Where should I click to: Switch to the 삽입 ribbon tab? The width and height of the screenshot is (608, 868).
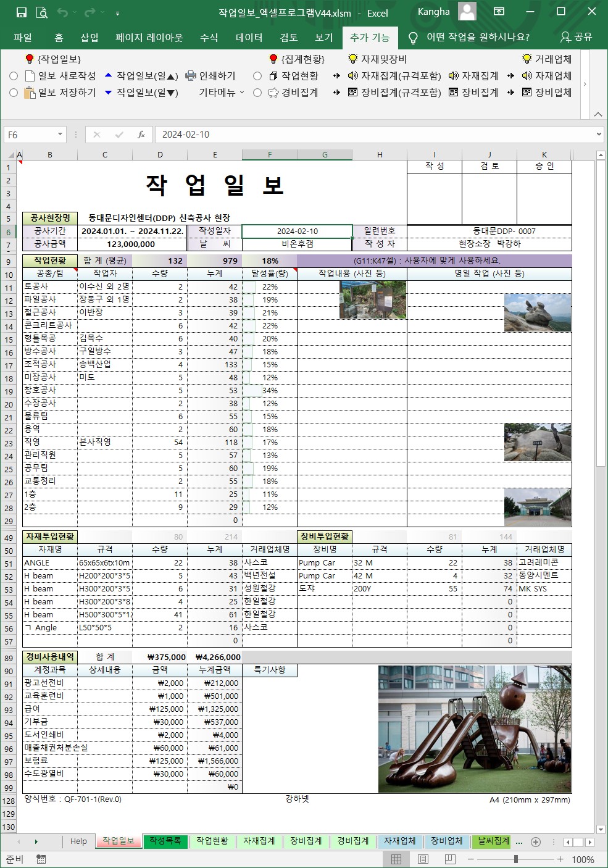point(90,38)
